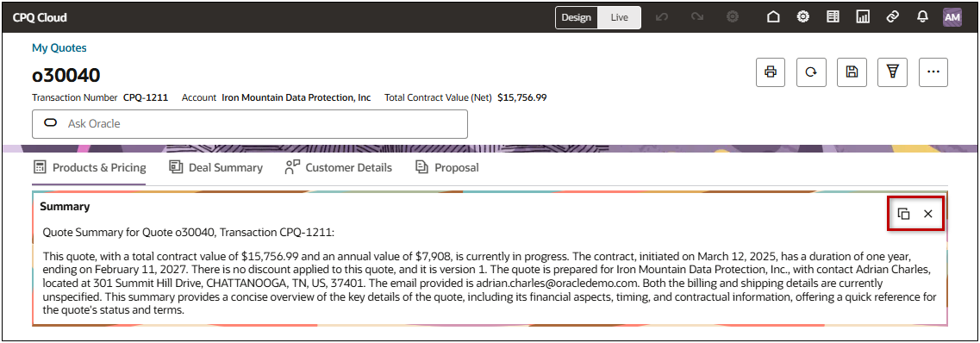The height and width of the screenshot is (343, 980).
Task: Open the notifications bell
Action: (x=922, y=17)
